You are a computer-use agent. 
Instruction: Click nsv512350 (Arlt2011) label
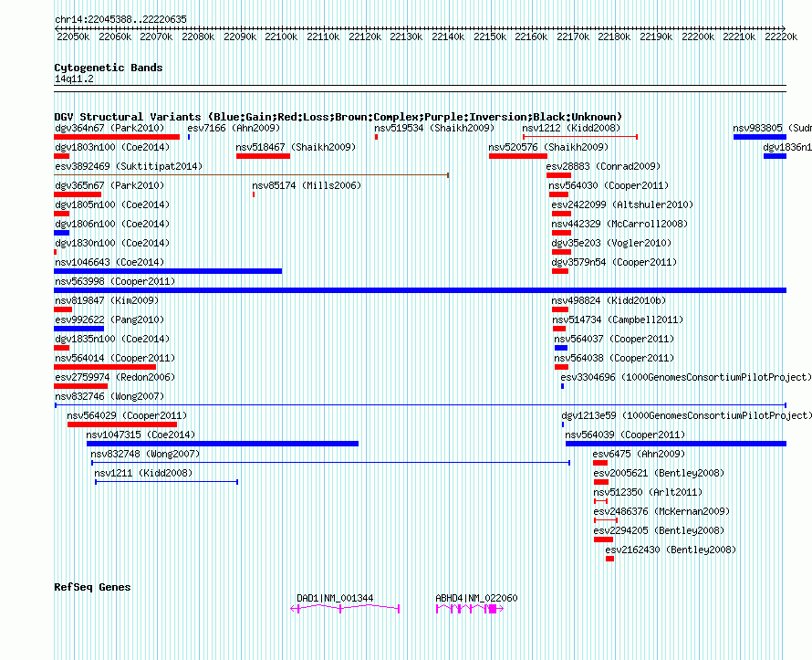pos(648,492)
